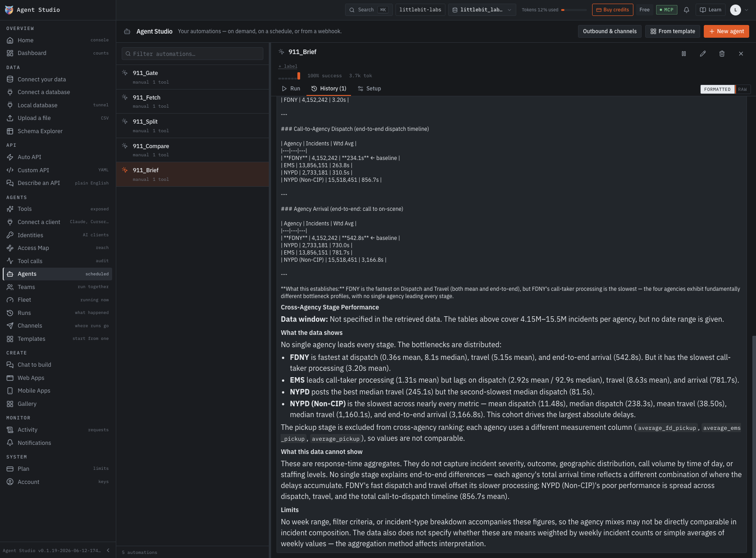Open Tools under Agents
The height and width of the screenshot is (558, 756).
(x=58, y=209)
